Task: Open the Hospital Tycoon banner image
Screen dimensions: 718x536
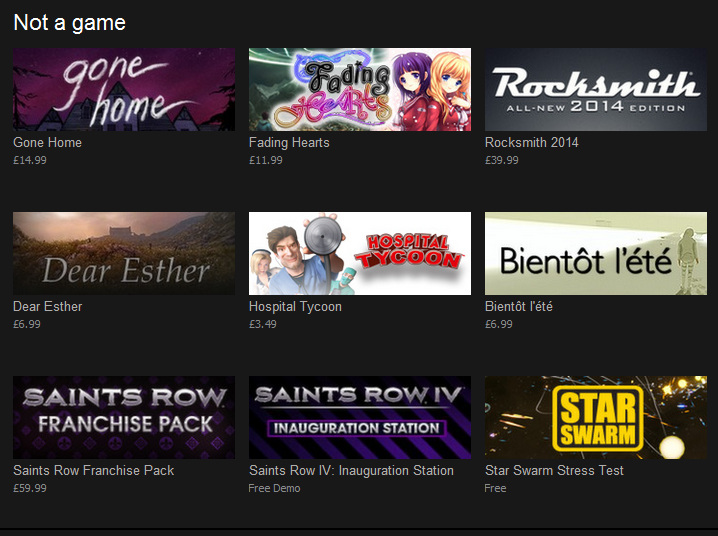Action: [360, 253]
